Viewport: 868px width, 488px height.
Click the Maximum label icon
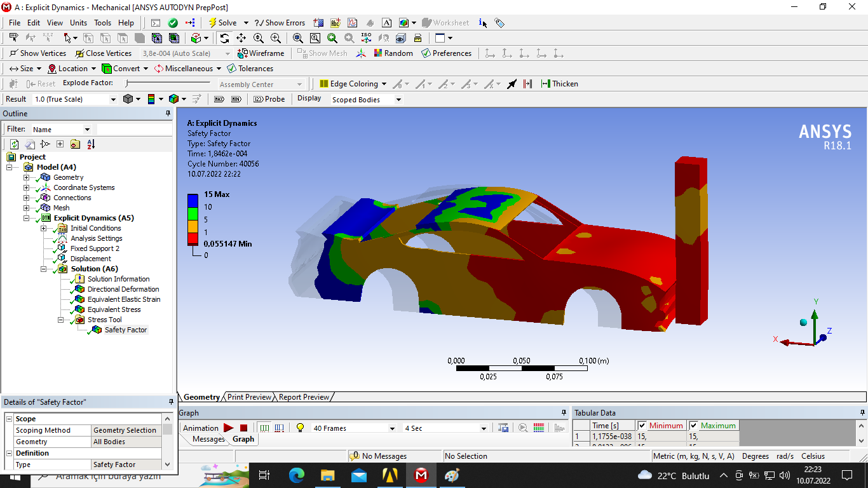tap(219, 99)
